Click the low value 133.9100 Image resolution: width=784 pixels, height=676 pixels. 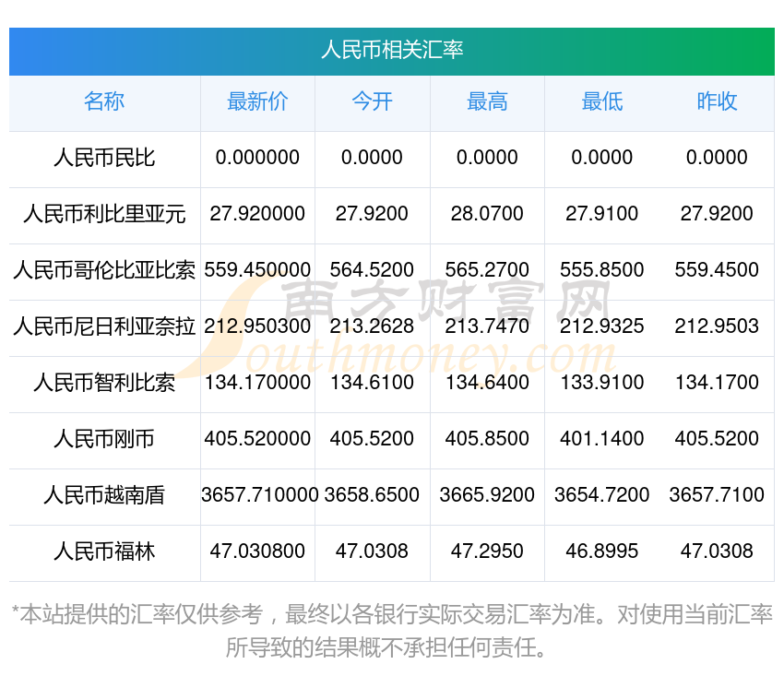pyautogui.click(x=602, y=383)
